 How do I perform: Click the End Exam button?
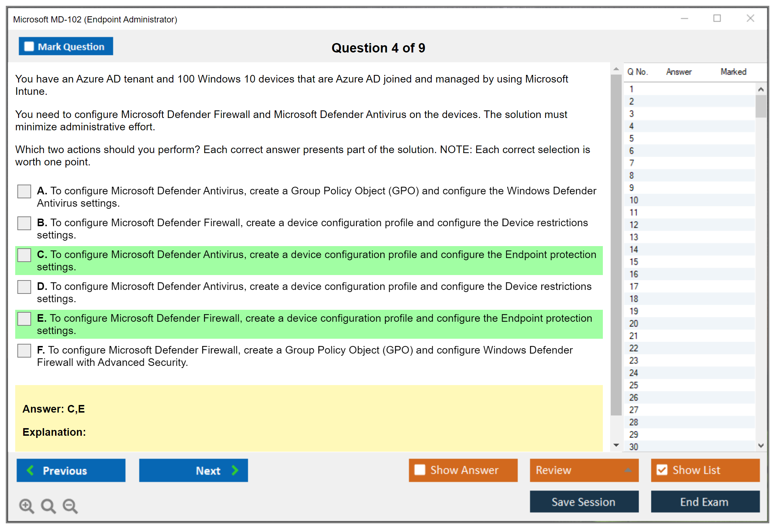tap(705, 502)
